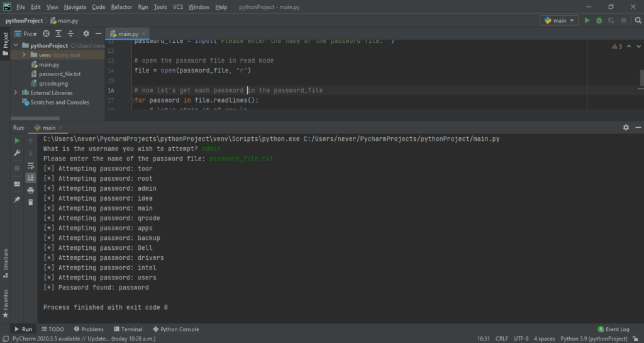Screen dimensions: 644x343
Task: Open the Event Log button
Action: coord(613,329)
